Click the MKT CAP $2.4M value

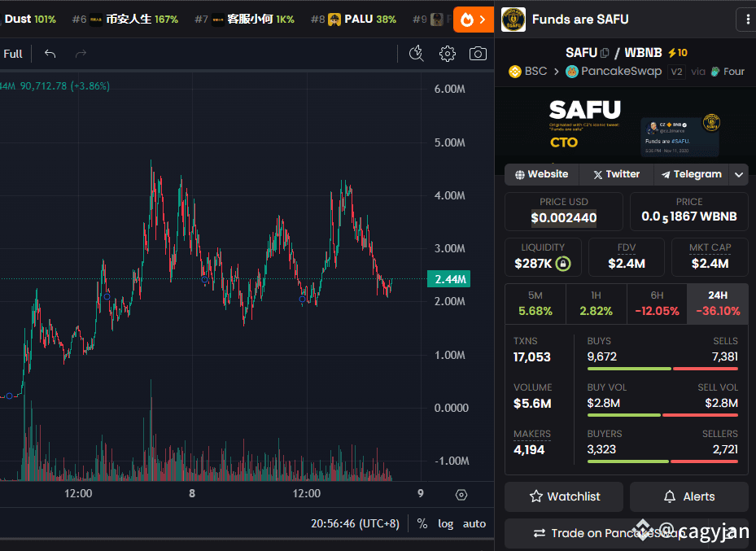point(710,264)
